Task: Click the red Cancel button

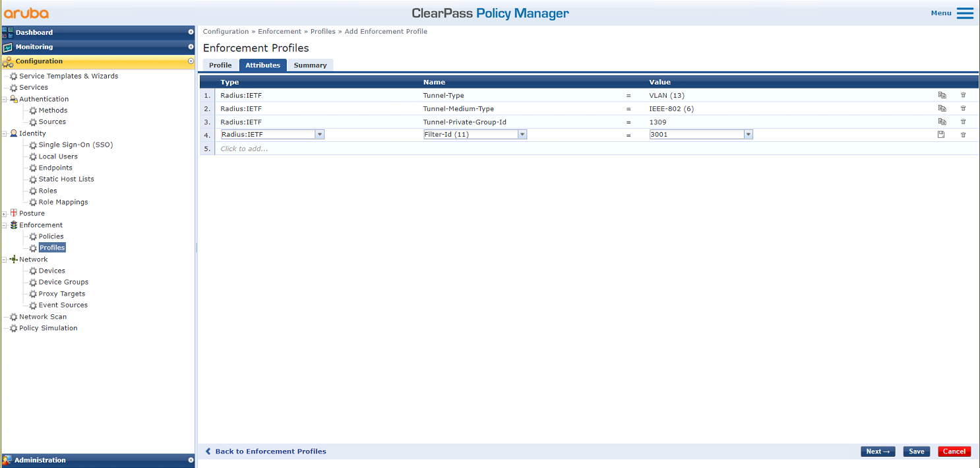Action: pos(954,451)
